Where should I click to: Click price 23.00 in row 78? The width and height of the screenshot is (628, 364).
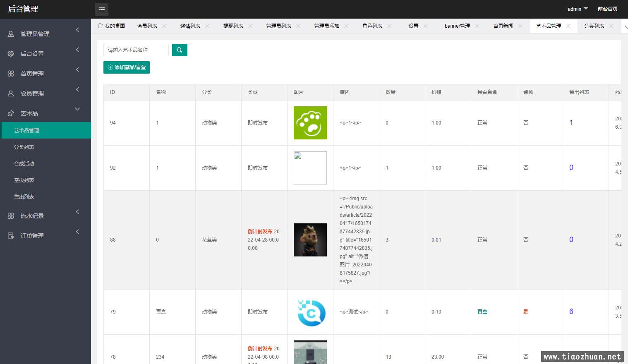[438, 357]
